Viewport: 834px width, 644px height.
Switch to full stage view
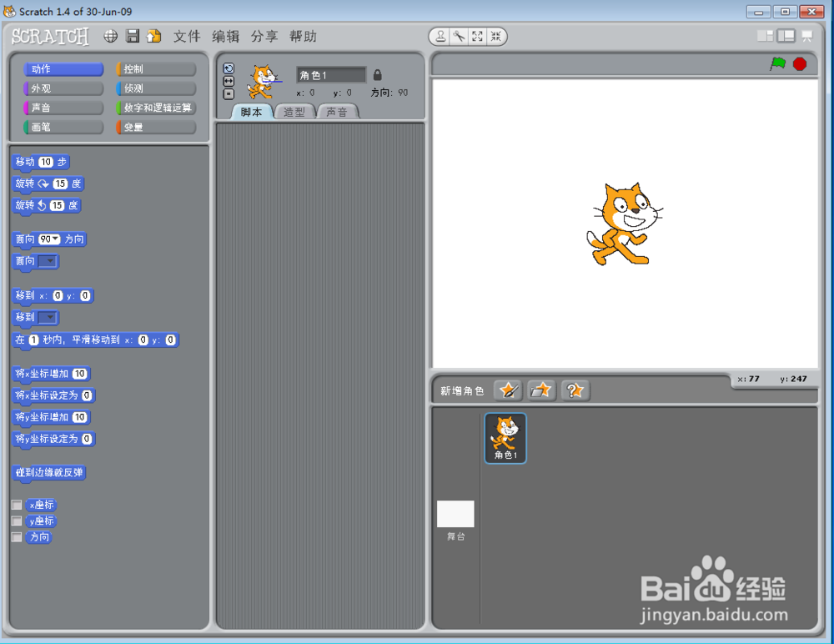tap(786, 36)
